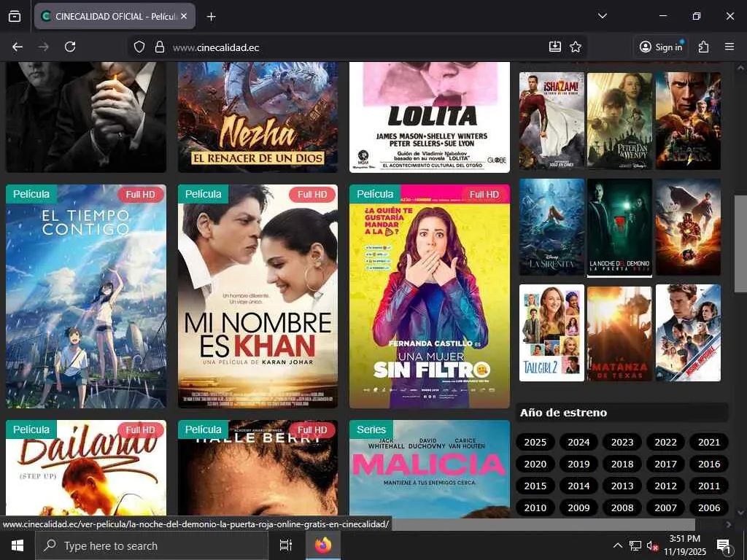Open a new tab with plus icon

(211, 17)
